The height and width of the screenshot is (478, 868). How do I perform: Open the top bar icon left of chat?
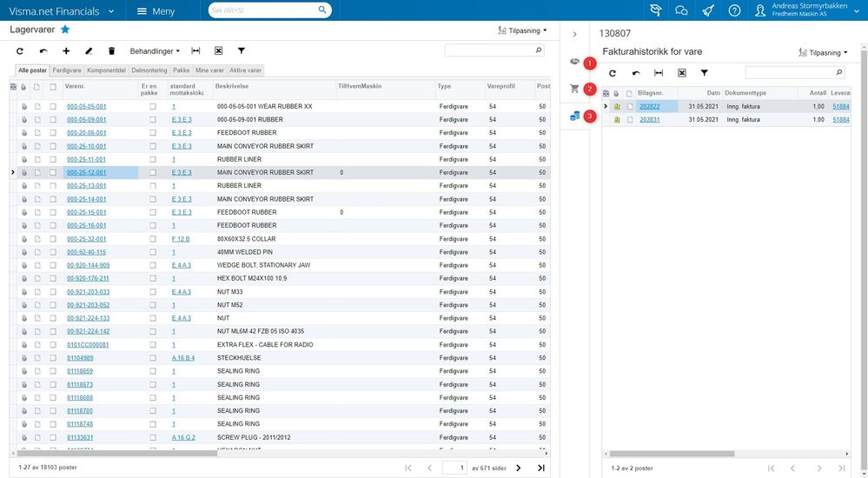(x=656, y=10)
